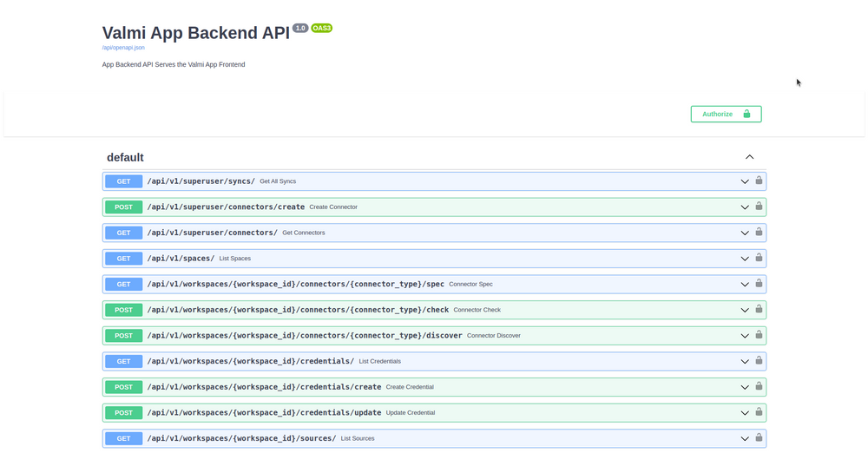Collapse the default section chevron

(x=750, y=157)
